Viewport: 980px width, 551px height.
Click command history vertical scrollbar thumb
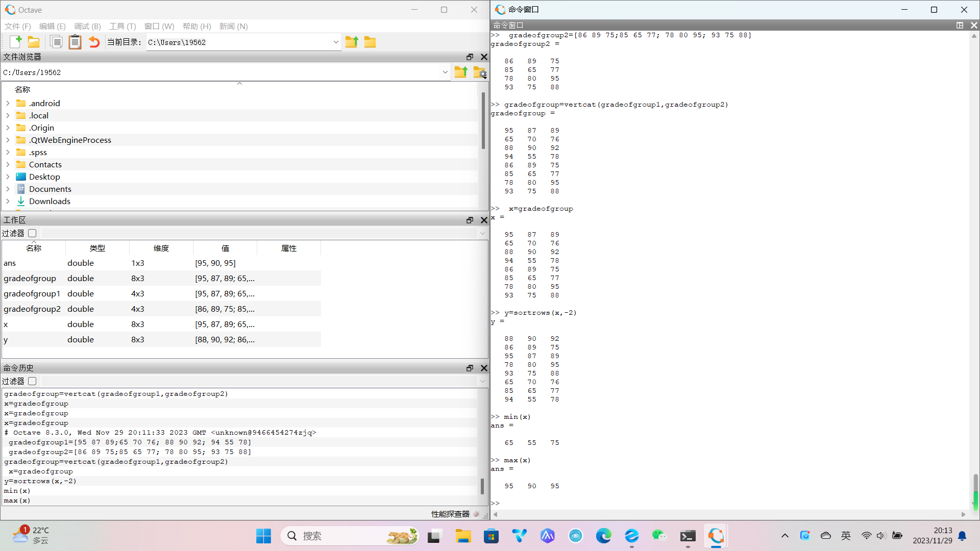point(482,486)
